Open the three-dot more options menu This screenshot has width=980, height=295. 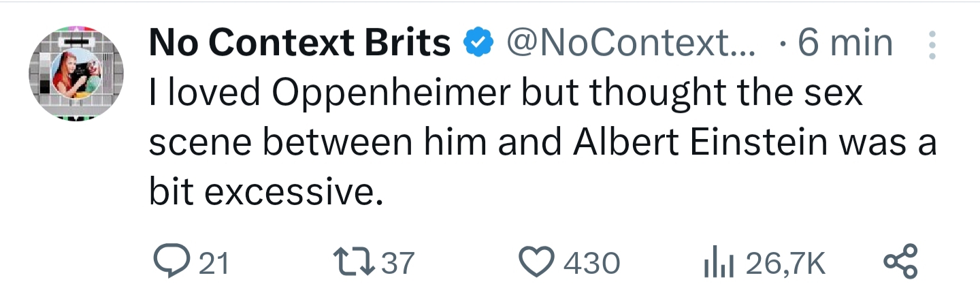point(932,45)
